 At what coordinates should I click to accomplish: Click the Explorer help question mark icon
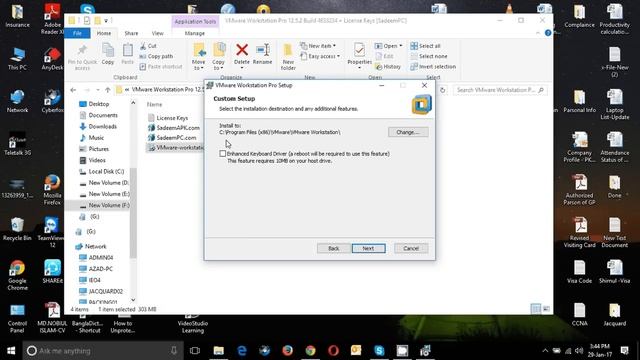tap(548, 33)
